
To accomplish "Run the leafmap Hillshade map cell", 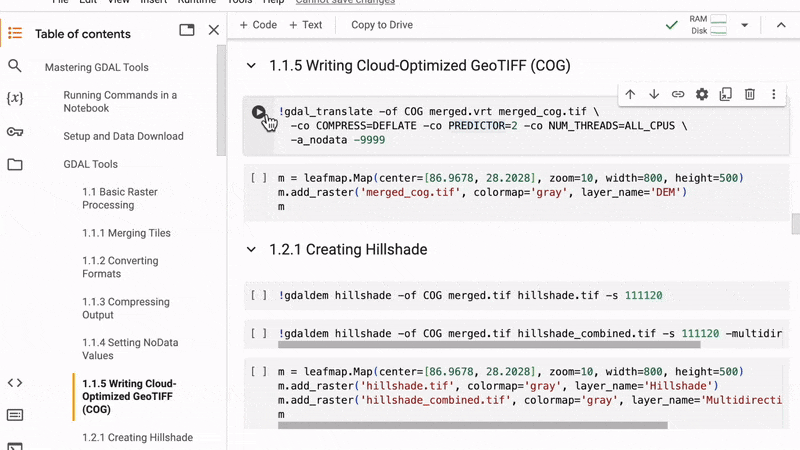I will pos(259,372).
